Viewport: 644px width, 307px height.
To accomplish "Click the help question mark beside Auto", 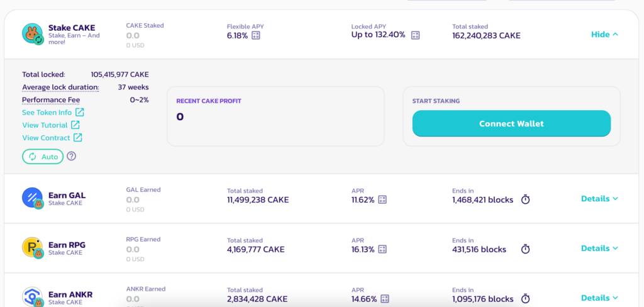I will point(72,156).
